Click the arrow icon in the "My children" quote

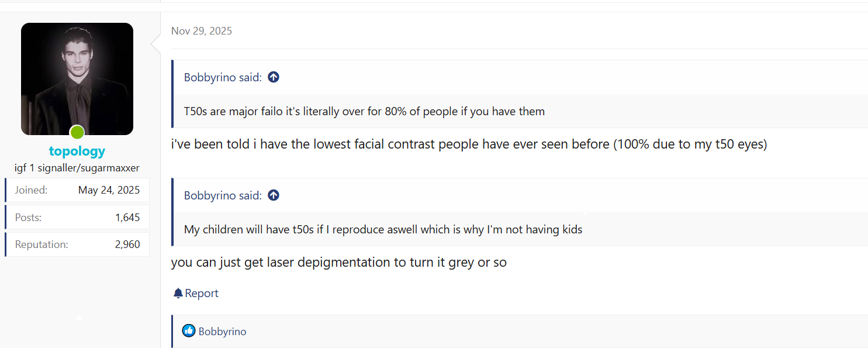coord(274,195)
